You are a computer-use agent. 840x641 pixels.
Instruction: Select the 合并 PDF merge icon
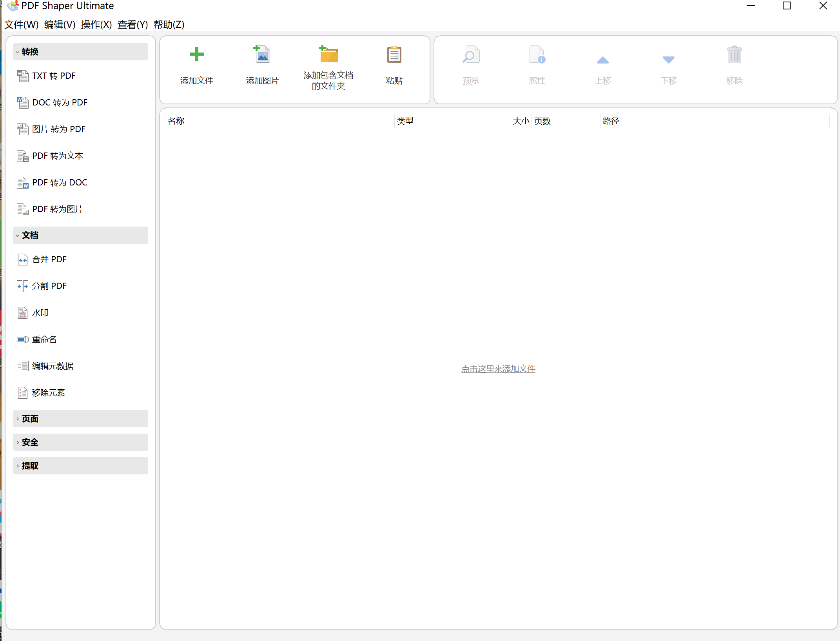(23, 259)
